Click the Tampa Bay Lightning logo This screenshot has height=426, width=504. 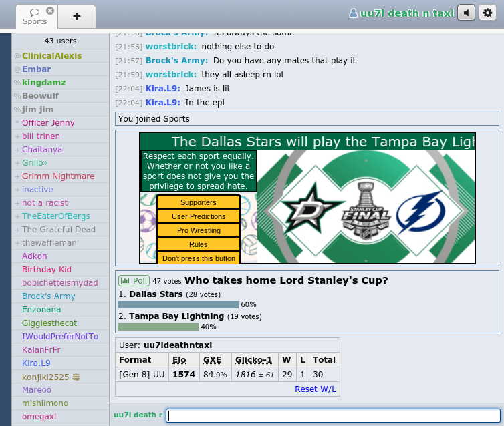click(x=420, y=210)
